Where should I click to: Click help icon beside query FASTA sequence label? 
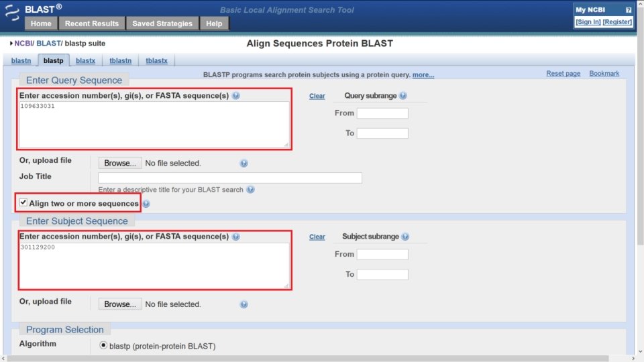235,96
